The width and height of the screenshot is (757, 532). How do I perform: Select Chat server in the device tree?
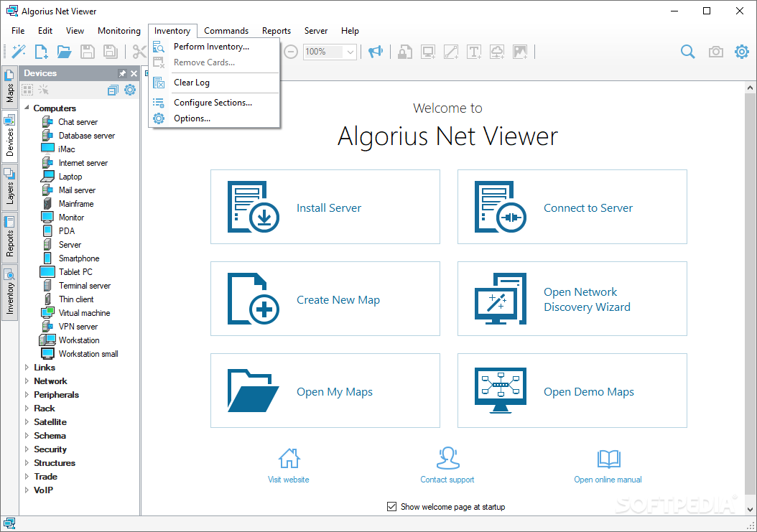coord(78,122)
